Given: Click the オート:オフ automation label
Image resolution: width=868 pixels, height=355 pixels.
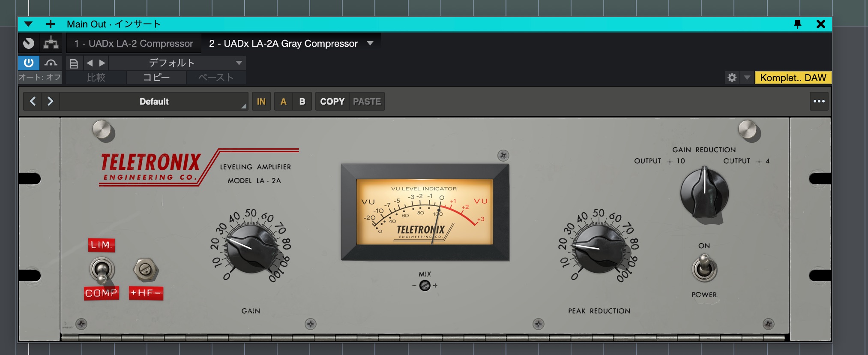Looking at the screenshot, I should [x=40, y=77].
